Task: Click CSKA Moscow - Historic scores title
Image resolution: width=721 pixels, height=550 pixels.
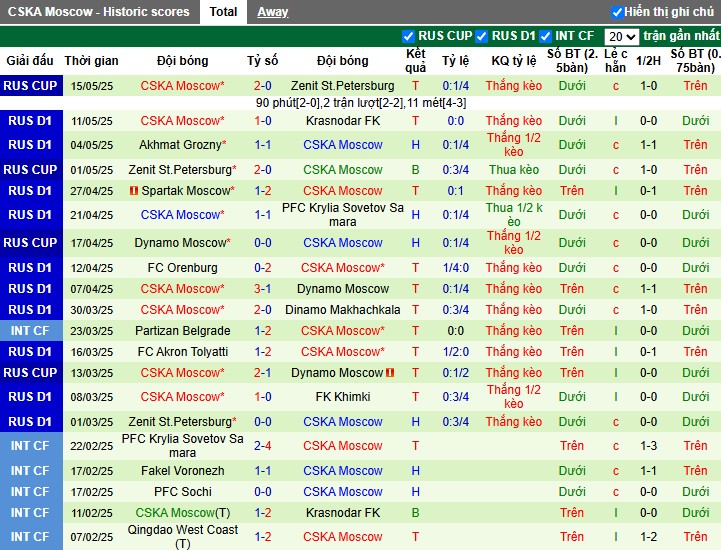Action: click(x=98, y=11)
